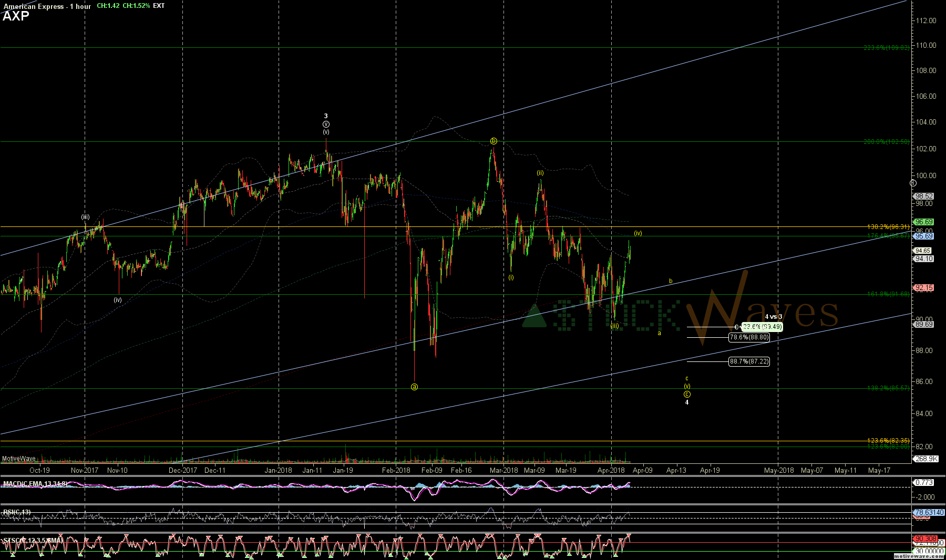Image resolution: width=946 pixels, height=560 pixels.
Task: Select the 138.2%(85.57) Fibonacci level label
Action: pyautogui.click(x=888, y=388)
